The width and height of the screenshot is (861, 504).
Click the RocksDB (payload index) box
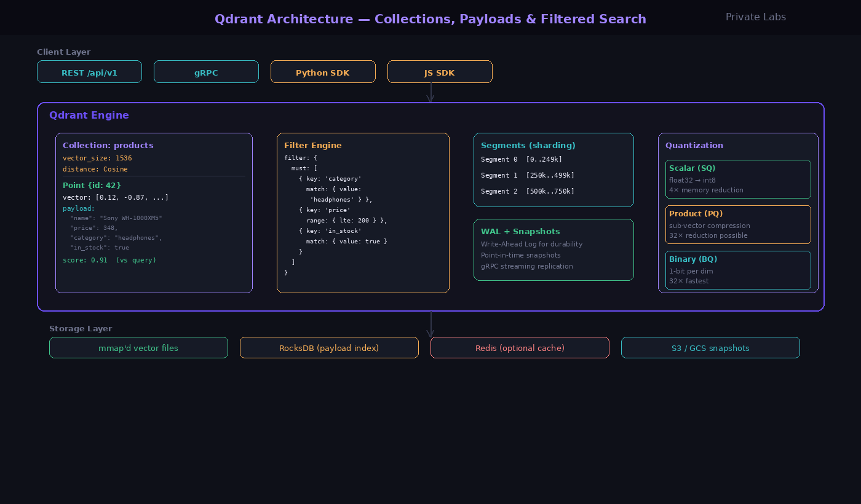[x=329, y=348]
